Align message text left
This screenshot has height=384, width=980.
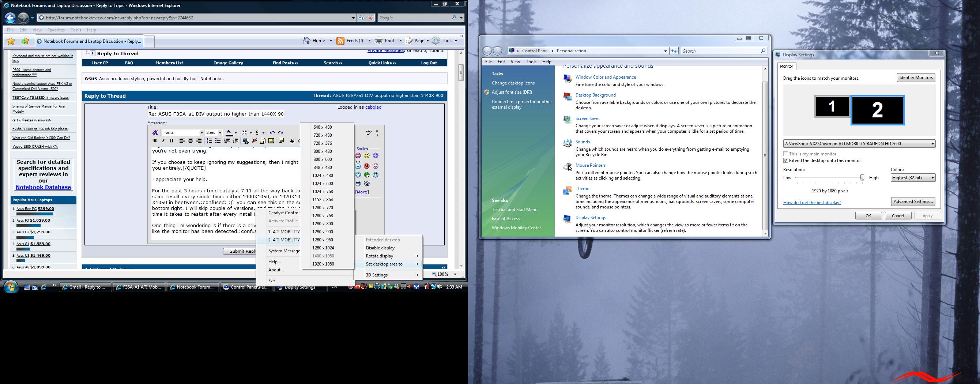coord(182,141)
